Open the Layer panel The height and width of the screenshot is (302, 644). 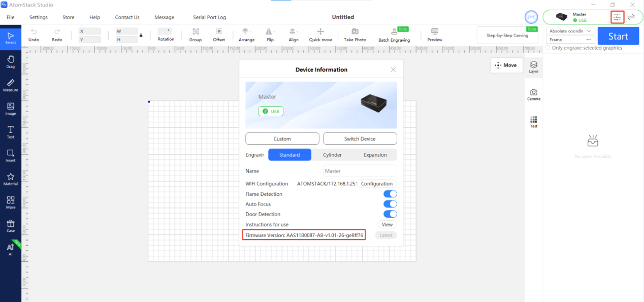(534, 66)
